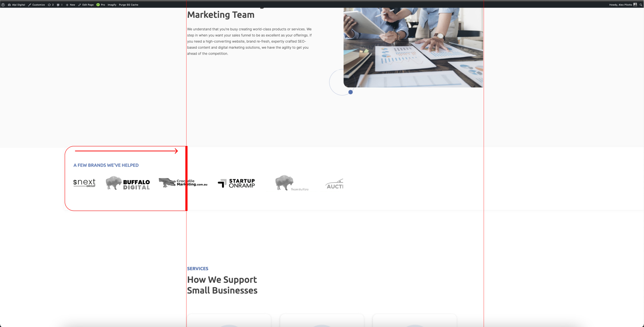The width and height of the screenshot is (644, 327).
Task: Click Edit Page in the admin bar
Action: [x=86, y=5]
